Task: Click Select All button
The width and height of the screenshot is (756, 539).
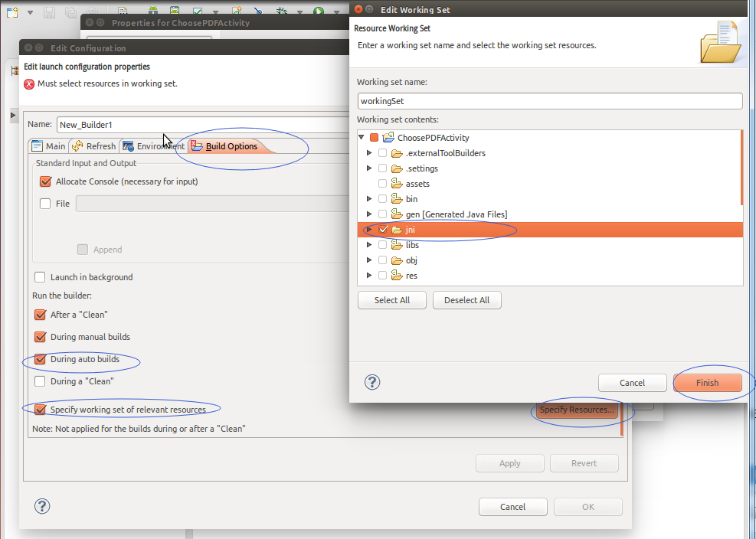Action: point(392,300)
